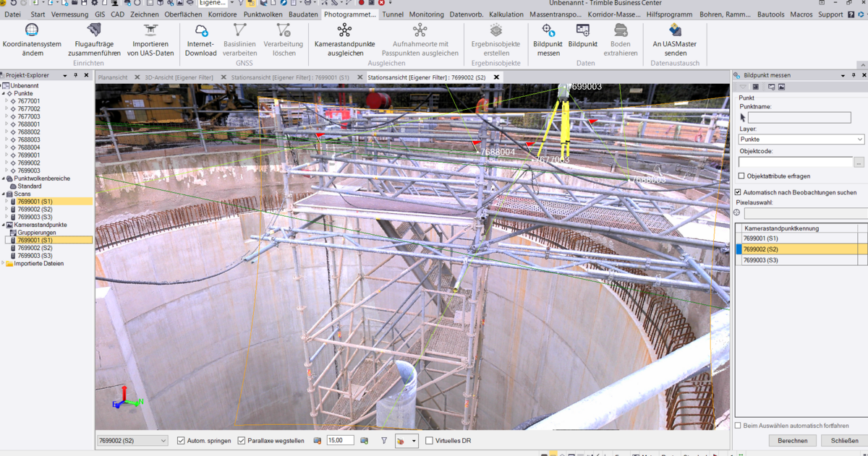
Task: Open station dropdown showing 7699002 (S2)
Action: (132, 440)
